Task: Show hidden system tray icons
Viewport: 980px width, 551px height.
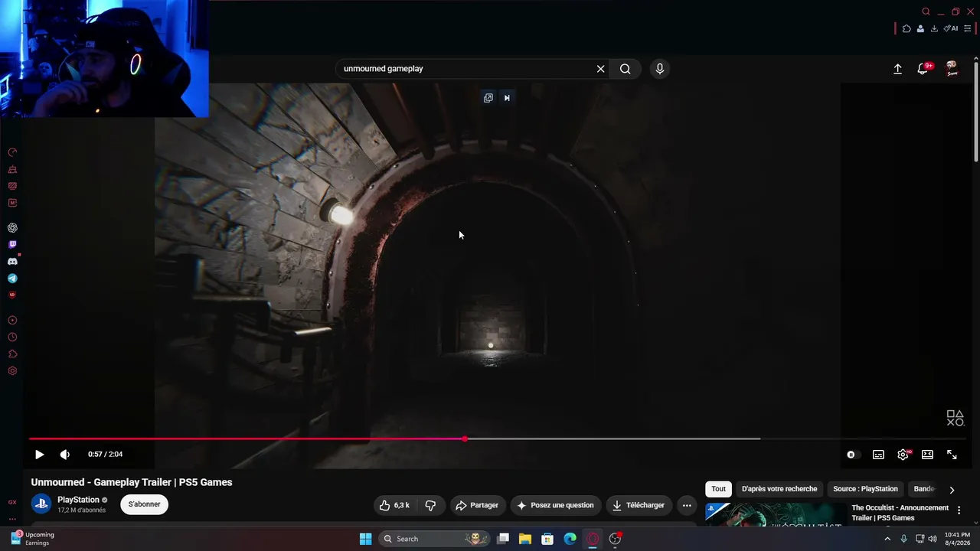Action: [887, 539]
